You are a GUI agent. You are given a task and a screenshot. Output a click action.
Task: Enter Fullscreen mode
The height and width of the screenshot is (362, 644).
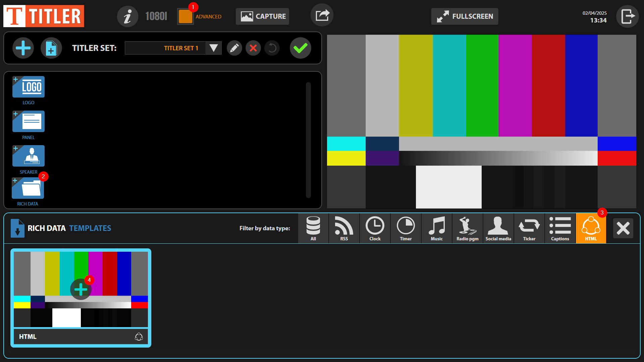(465, 16)
